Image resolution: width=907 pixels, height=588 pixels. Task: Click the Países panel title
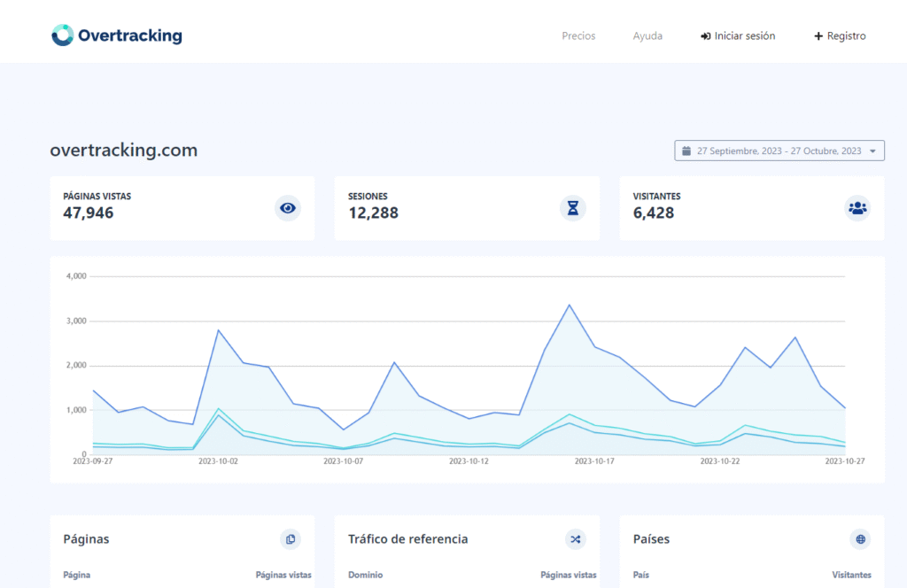tap(651, 539)
